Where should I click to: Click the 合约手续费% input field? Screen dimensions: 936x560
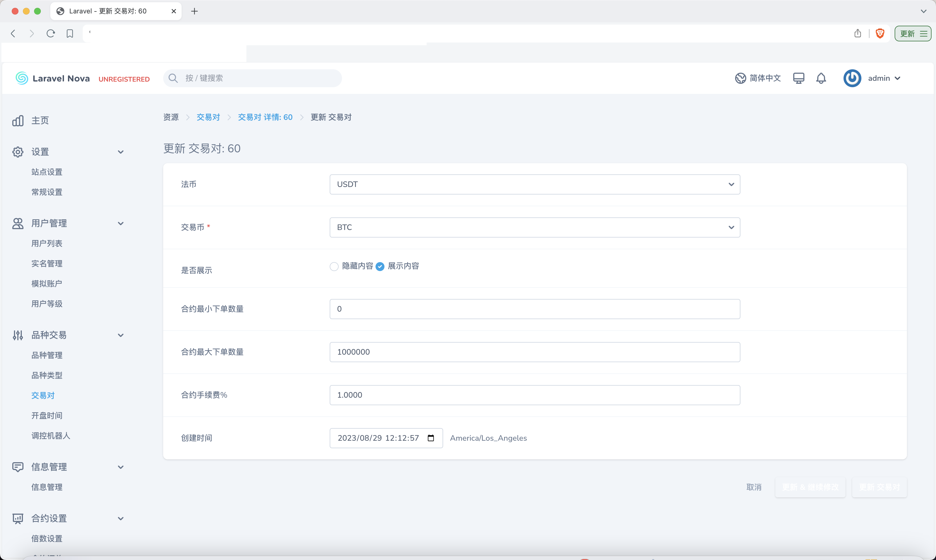pos(534,395)
